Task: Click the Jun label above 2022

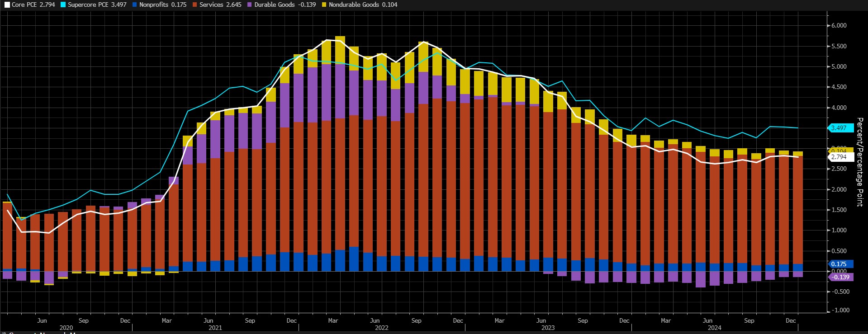Action: (375, 320)
